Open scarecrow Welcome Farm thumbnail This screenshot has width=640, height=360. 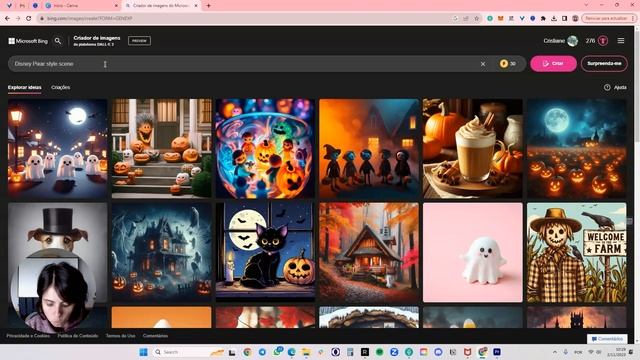pyautogui.click(x=576, y=253)
